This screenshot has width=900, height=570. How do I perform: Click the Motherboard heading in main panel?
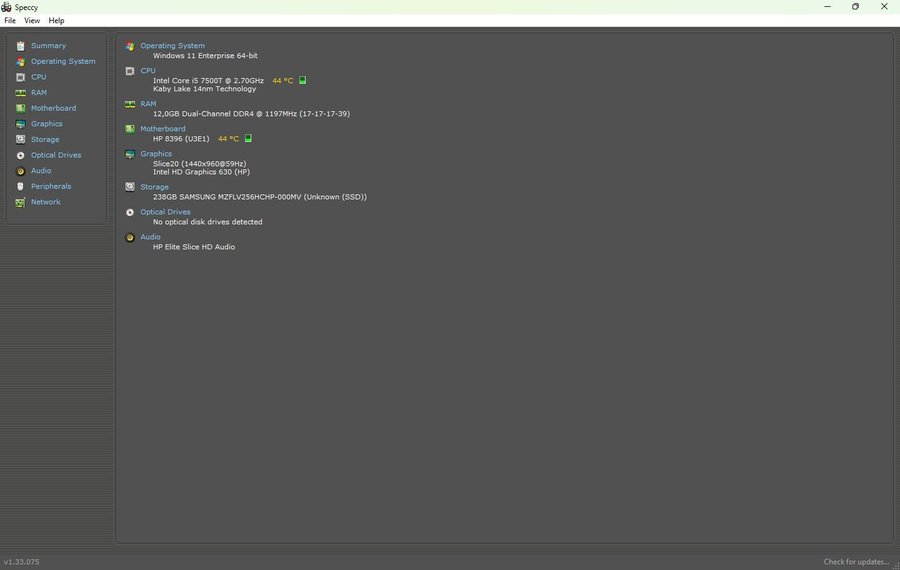[162, 129]
